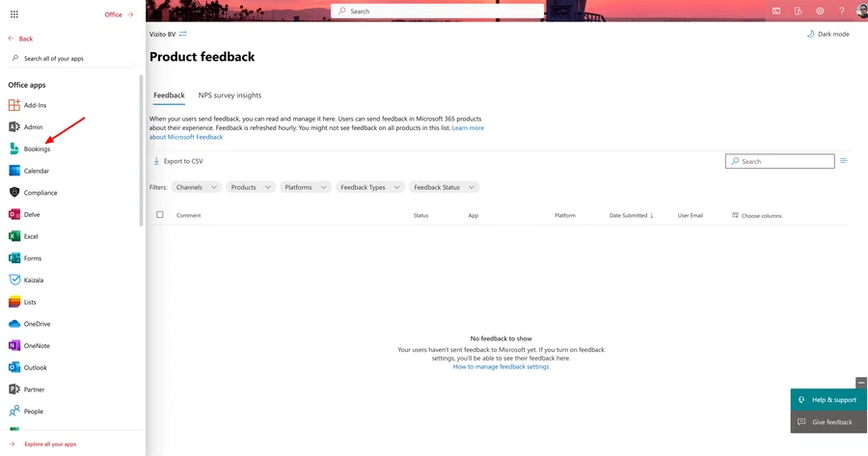
Task: Open How to manage feedback settings link
Action: (x=501, y=366)
